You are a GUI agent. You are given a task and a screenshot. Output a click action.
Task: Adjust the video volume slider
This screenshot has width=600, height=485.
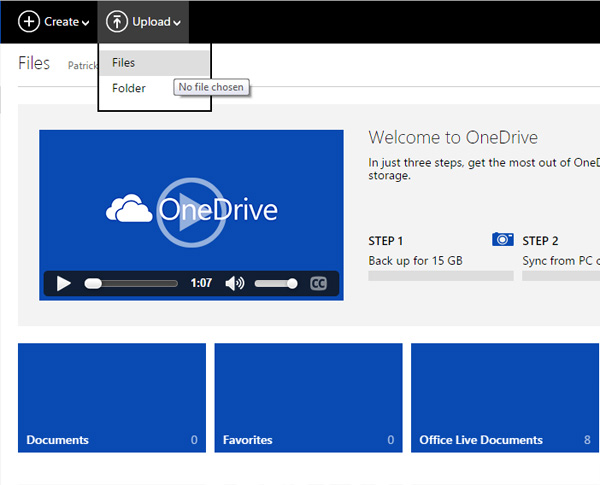click(275, 284)
